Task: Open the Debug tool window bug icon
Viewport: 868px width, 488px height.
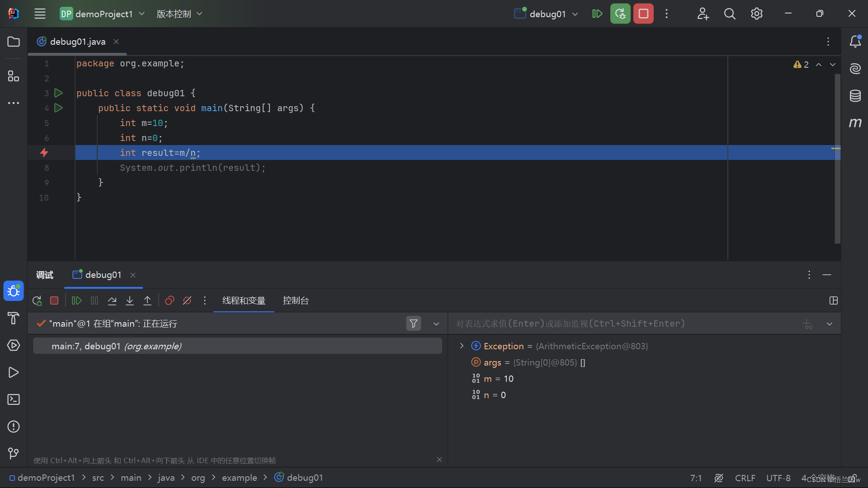Action: click(x=14, y=291)
